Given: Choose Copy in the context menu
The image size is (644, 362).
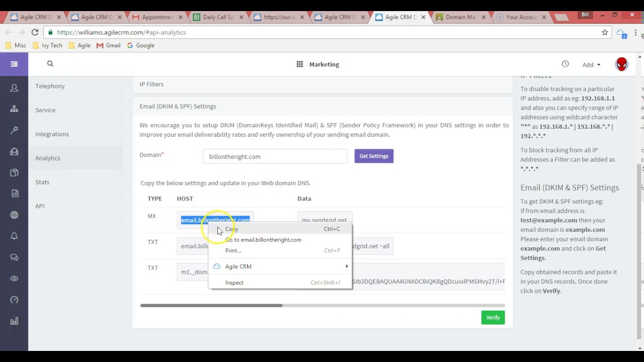Looking at the screenshot, I should pos(280,229).
